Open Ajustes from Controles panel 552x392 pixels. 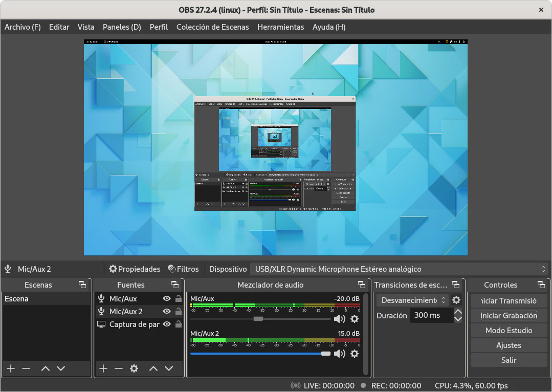point(509,345)
